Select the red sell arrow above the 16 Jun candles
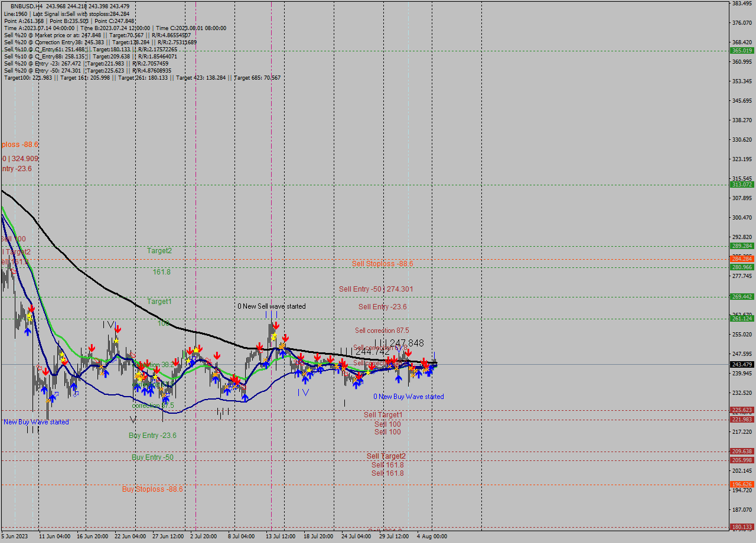This screenshot has height=543, width=756. click(92, 347)
